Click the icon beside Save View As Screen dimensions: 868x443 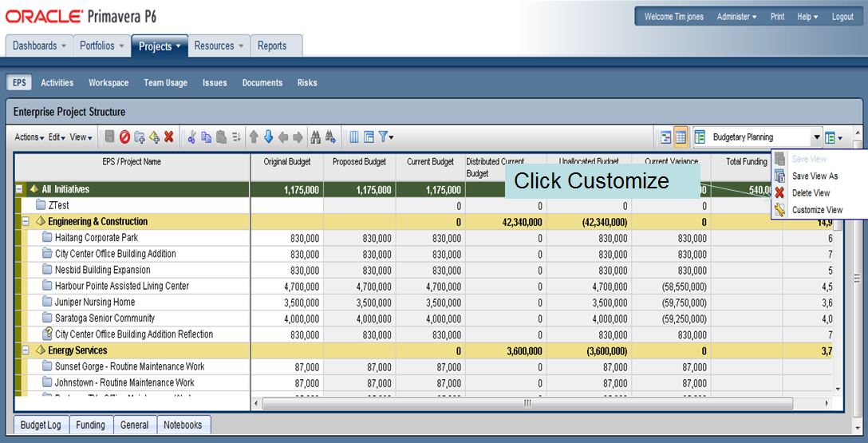780,176
